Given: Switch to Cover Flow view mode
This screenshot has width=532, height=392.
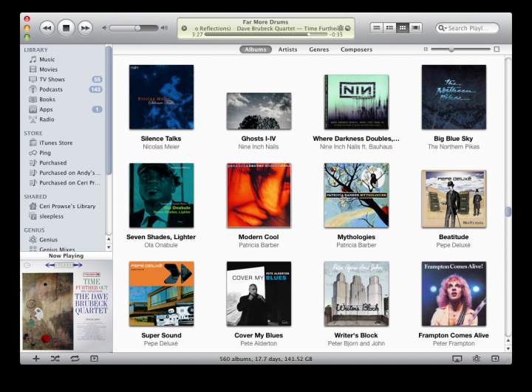Looking at the screenshot, I should pyautogui.click(x=415, y=28).
